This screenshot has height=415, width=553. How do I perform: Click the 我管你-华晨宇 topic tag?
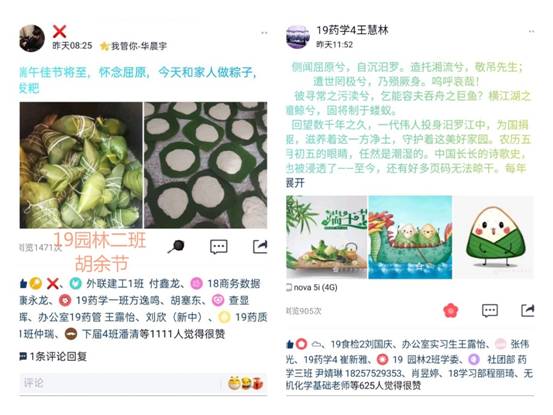[134, 46]
